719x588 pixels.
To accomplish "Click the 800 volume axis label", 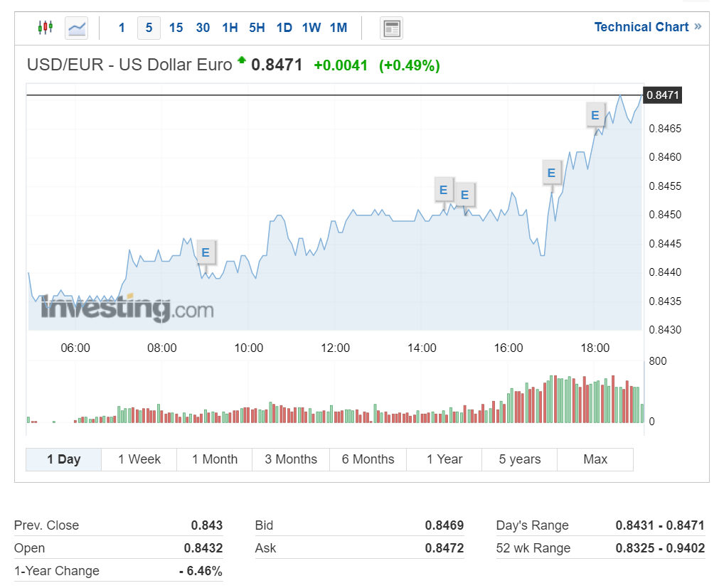I will click(x=658, y=361).
